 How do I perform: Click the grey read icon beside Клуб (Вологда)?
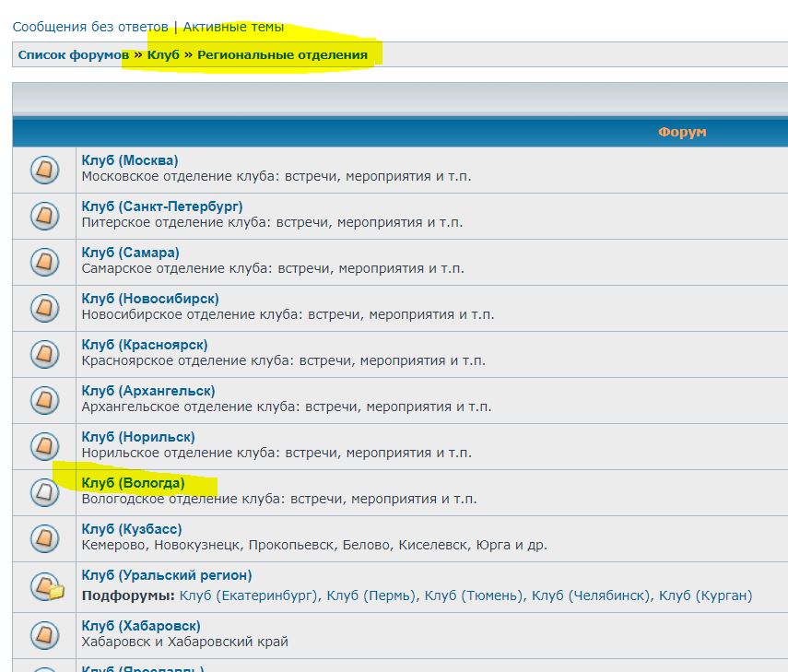pyautogui.click(x=43, y=492)
